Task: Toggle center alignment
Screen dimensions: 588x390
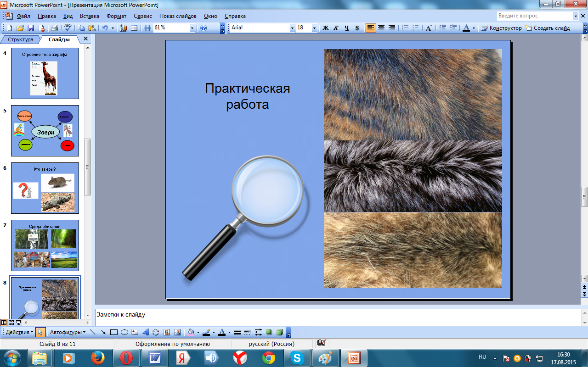Action: click(x=381, y=28)
